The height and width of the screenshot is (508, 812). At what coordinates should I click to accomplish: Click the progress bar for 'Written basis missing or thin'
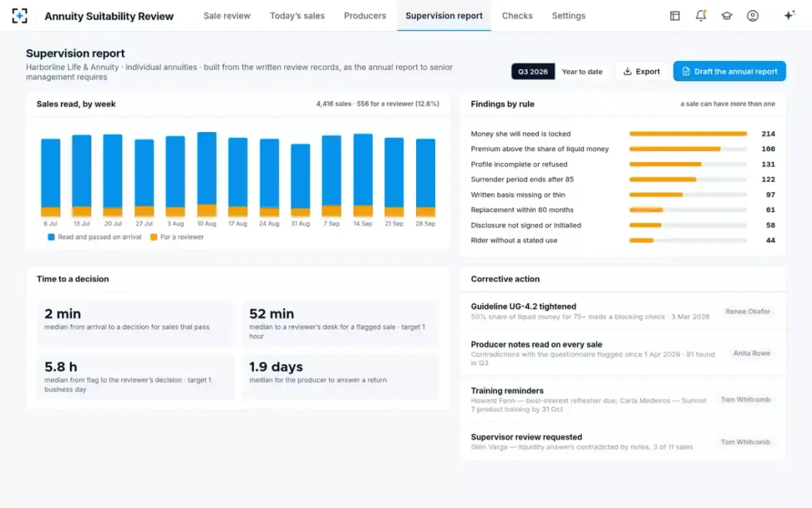[688, 195]
